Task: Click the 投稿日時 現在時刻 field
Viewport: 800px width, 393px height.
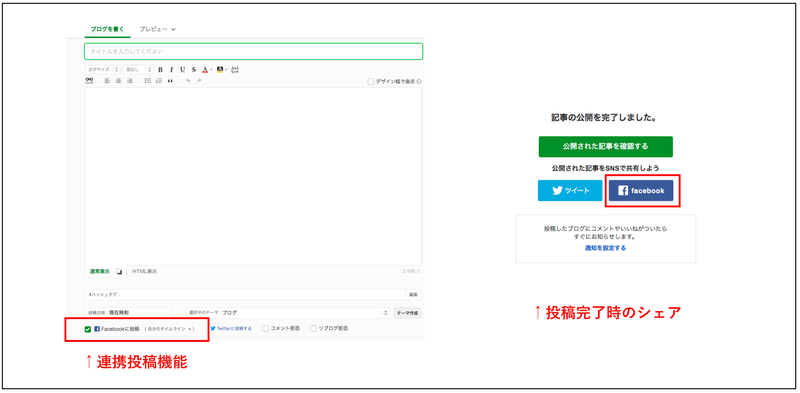Action: (128, 312)
